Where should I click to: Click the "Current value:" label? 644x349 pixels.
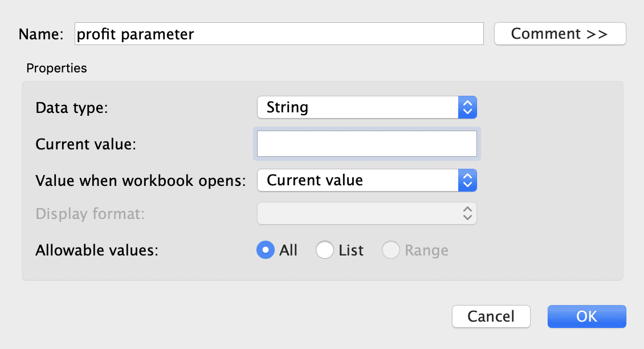tap(85, 144)
